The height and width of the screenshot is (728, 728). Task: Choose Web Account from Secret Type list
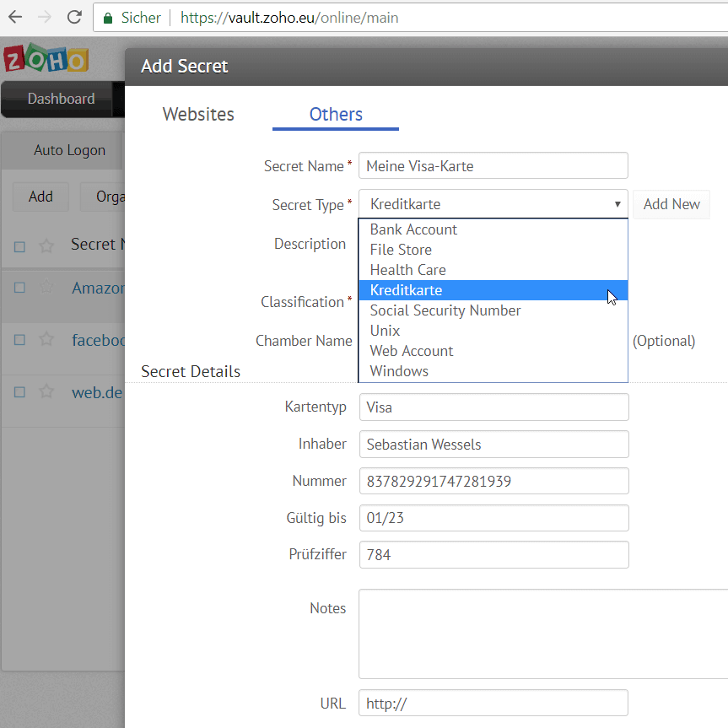tap(493, 351)
